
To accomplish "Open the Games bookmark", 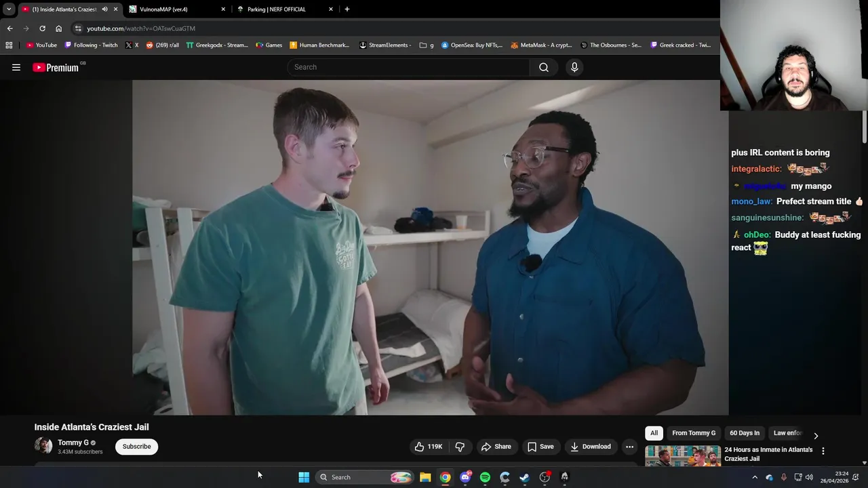I will click(x=269, y=45).
